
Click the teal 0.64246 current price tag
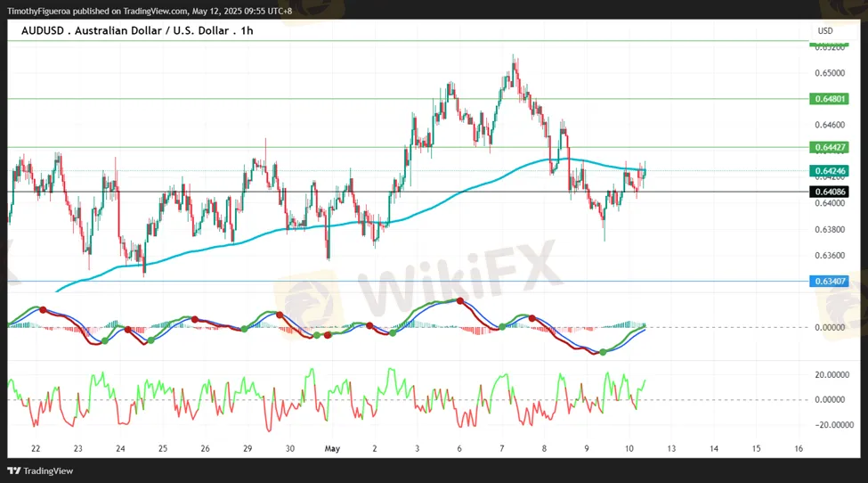click(829, 170)
